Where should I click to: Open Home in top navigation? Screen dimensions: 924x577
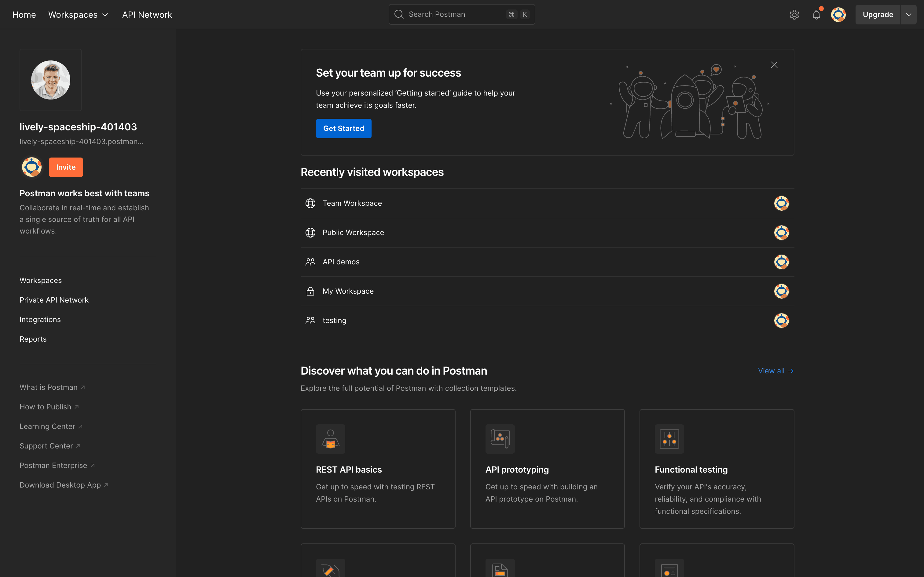pos(24,15)
